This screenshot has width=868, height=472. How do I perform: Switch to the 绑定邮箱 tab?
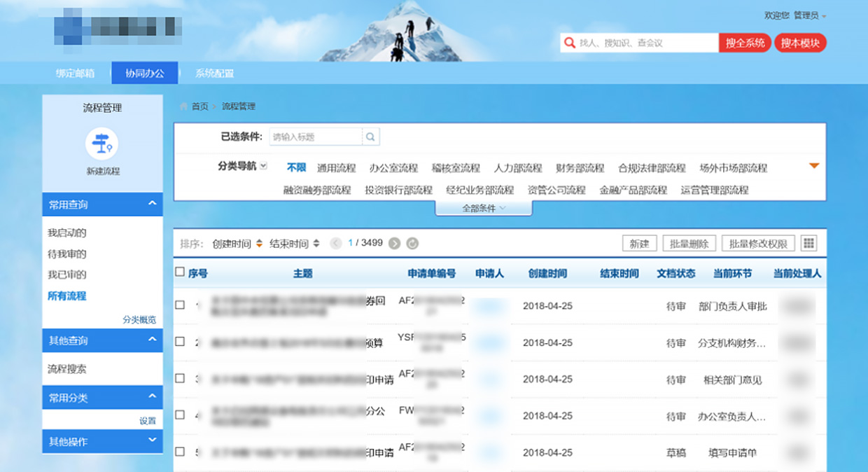tap(75, 73)
